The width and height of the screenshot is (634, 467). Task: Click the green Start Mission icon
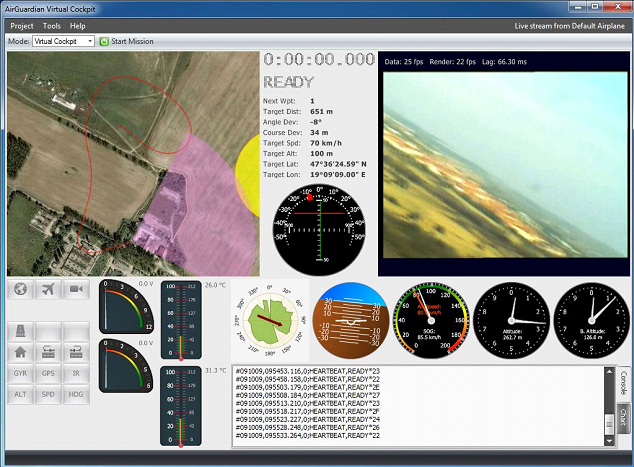coord(104,41)
